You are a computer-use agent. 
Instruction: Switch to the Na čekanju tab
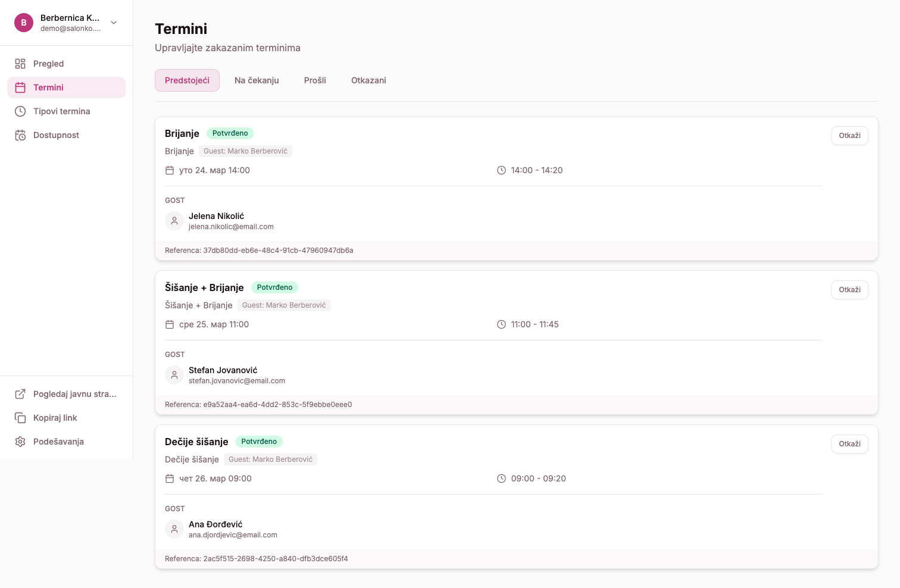click(x=257, y=80)
